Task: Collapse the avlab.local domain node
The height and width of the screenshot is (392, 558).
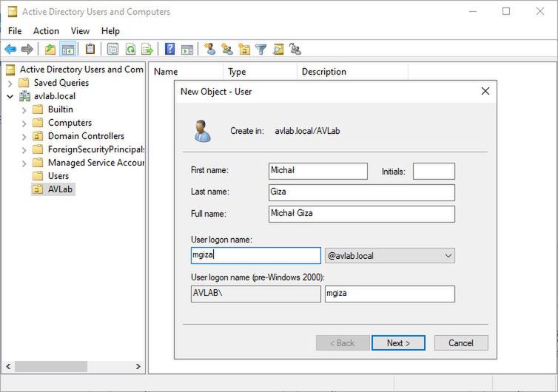Action: [x=10, y=96]
